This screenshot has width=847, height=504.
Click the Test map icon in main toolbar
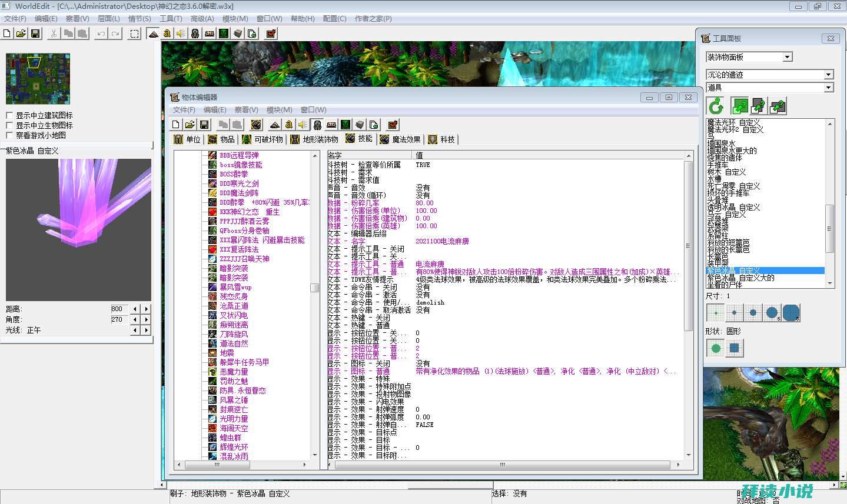click(271, 34)
